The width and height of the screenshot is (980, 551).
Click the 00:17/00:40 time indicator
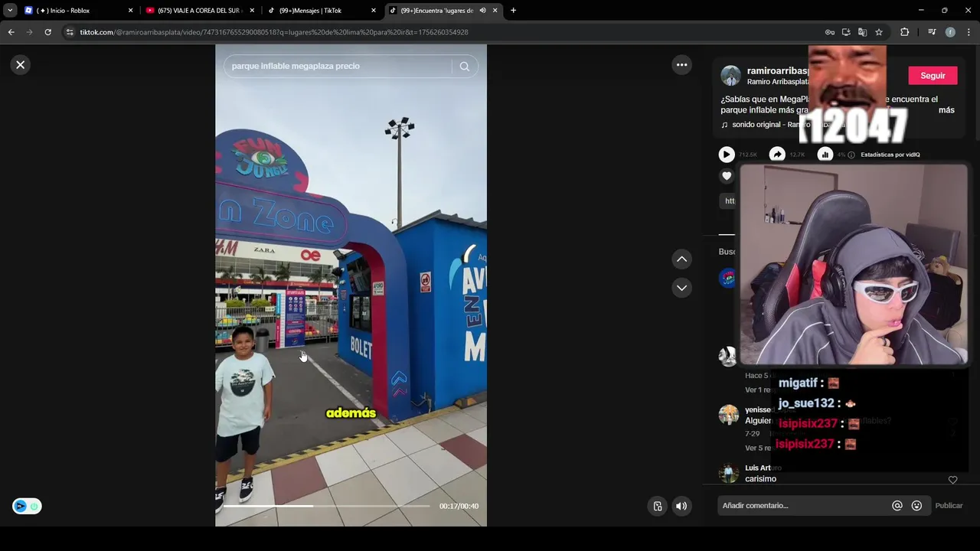click(x=459, y=507)
